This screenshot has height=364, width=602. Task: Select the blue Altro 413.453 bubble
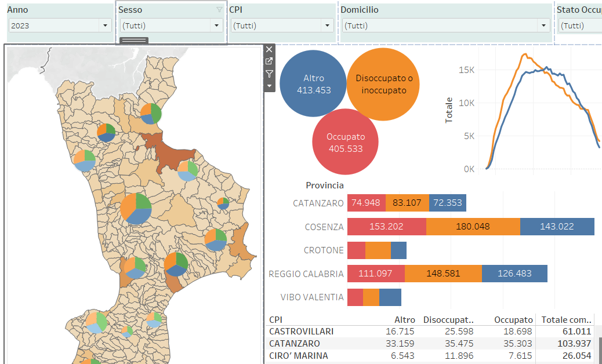tap(313, 84)
